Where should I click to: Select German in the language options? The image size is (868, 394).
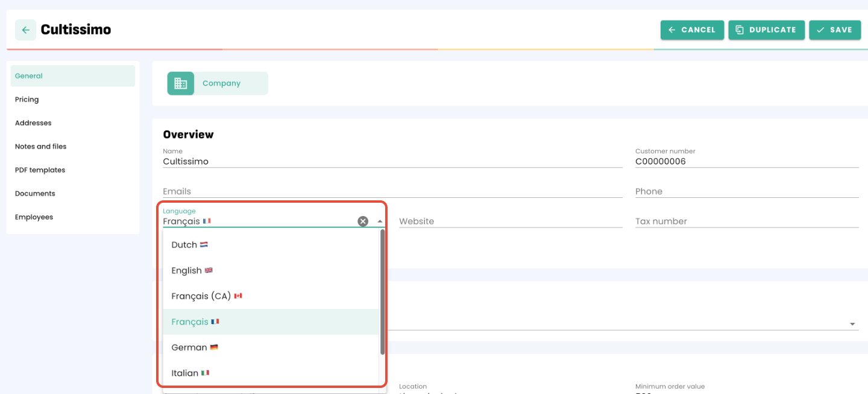(x=189, y=347)
